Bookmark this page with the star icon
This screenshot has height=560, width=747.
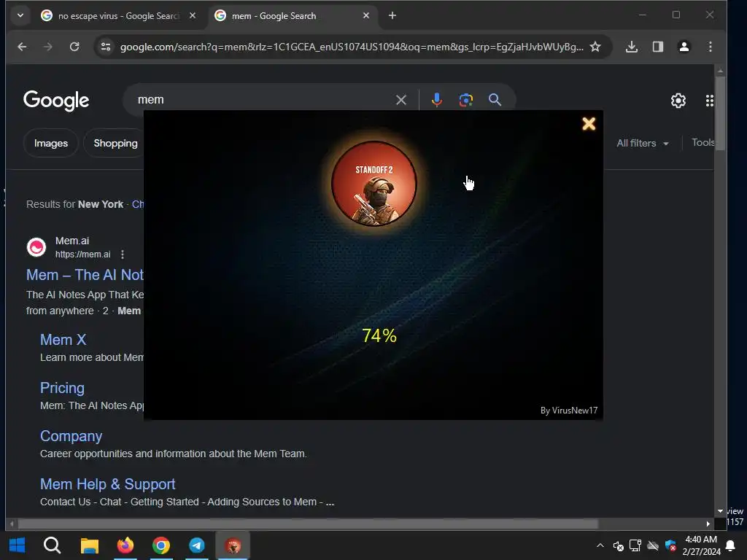[595, 47]
